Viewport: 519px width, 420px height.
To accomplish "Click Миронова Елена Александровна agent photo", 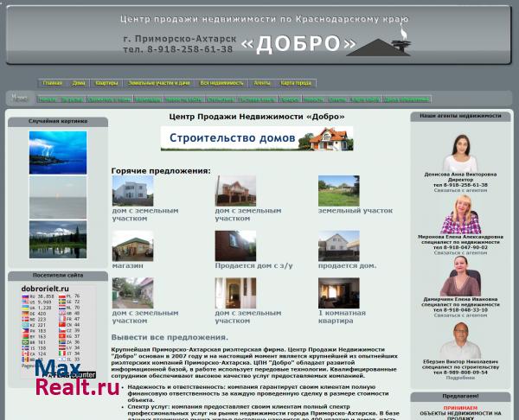I will tap(460, 214).
